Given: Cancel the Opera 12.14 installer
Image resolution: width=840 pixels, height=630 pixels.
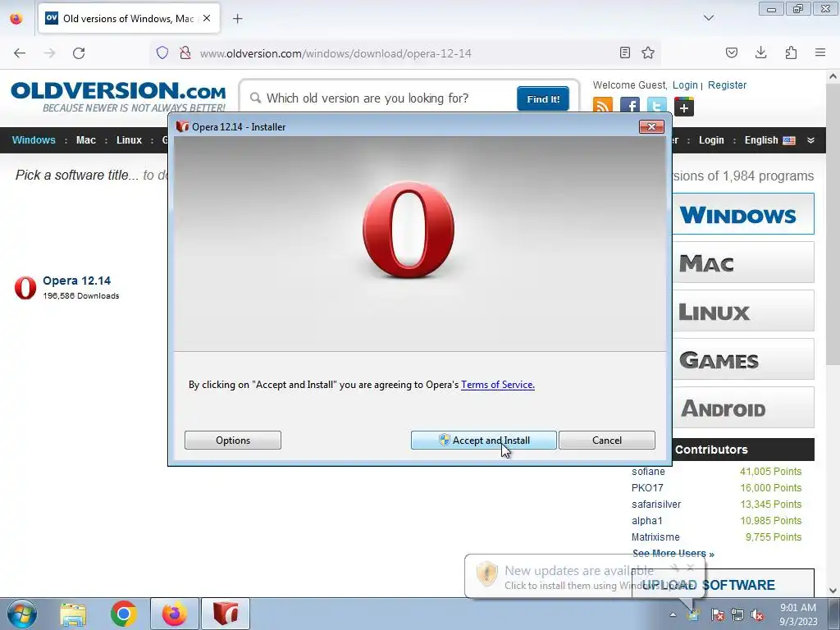Looking at the screenshot, I should (x=606, y=441).
